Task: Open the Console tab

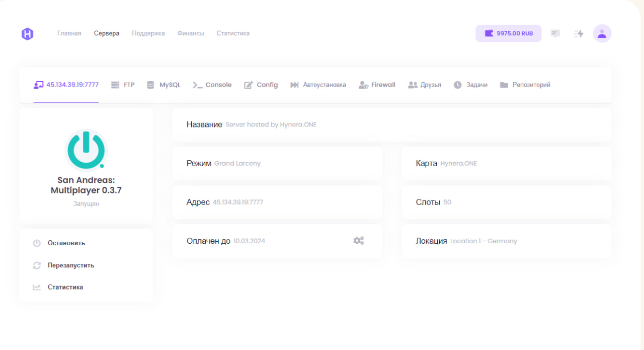Action: click(213, 85)
